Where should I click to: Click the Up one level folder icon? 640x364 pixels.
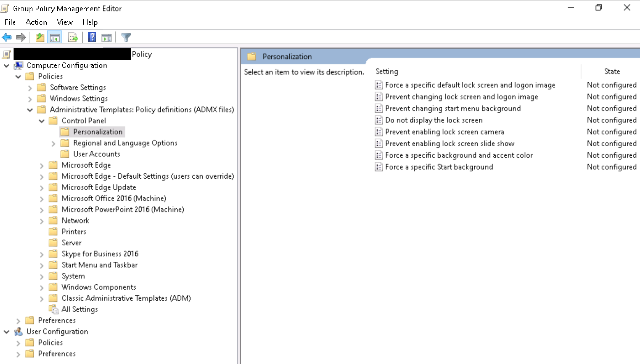[40, 38]
